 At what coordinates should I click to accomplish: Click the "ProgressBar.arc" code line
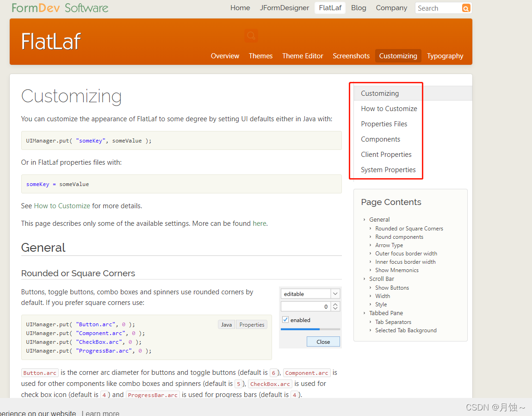point(88,351)
